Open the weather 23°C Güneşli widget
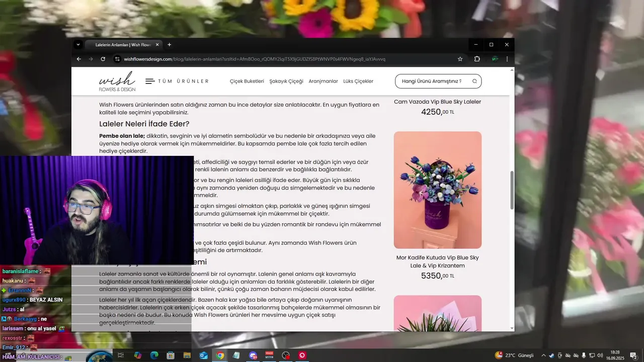This screenshot has width=644, height=362. coord(514,355)
